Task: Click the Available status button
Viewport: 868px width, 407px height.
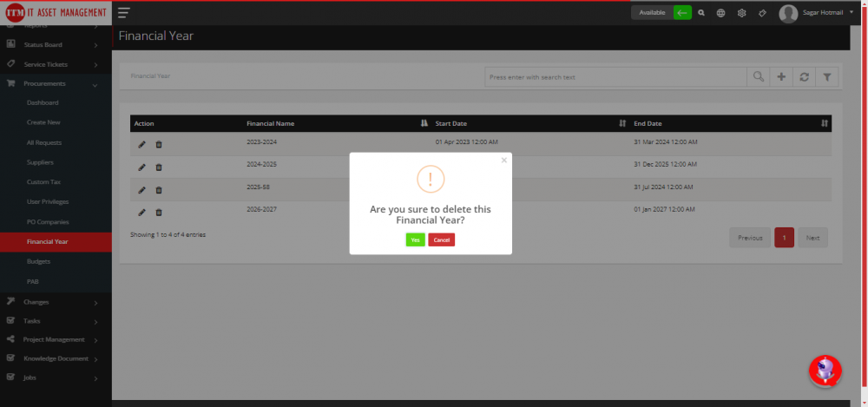Action: (x=652, y=13)
